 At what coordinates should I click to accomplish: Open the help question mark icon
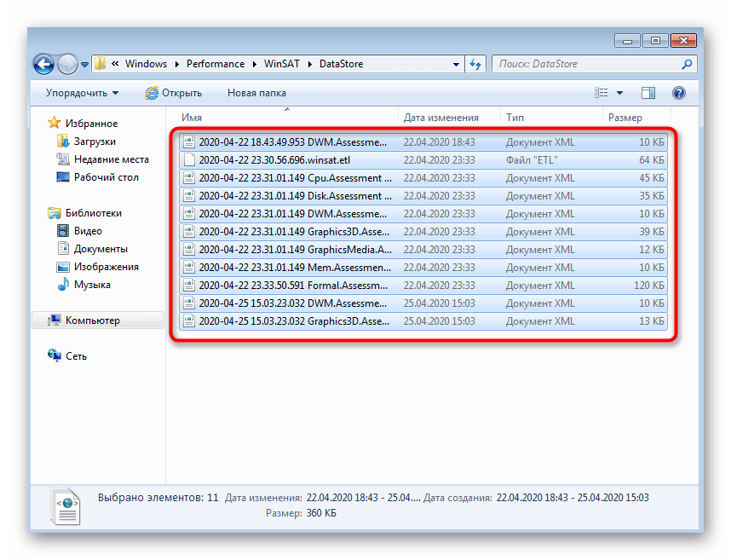(679, 93)
